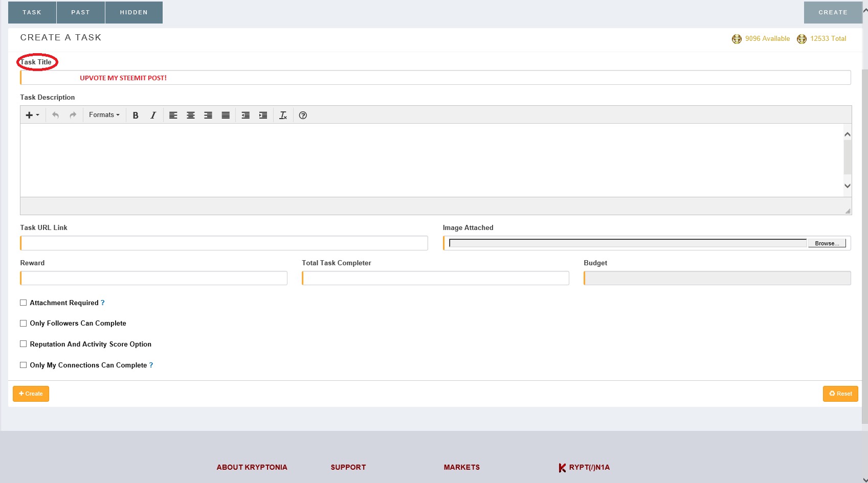Viewport: 868px width, 483px height.
Task: Switch to the TASK tab
Action: 32,12
